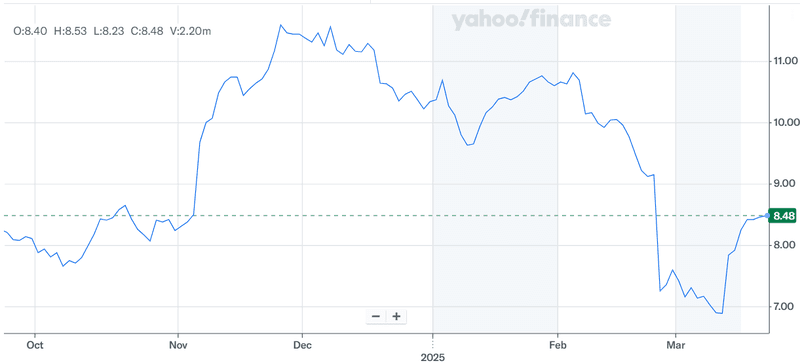Click the yahoo!finance watermark logo
This screenshot has height=363, width=800.
[531, 20]
